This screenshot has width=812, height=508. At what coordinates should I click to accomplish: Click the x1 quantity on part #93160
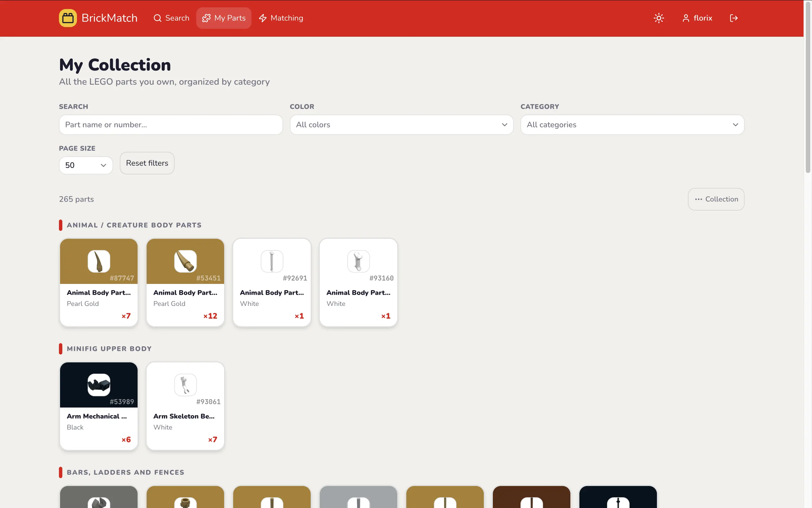386,316
